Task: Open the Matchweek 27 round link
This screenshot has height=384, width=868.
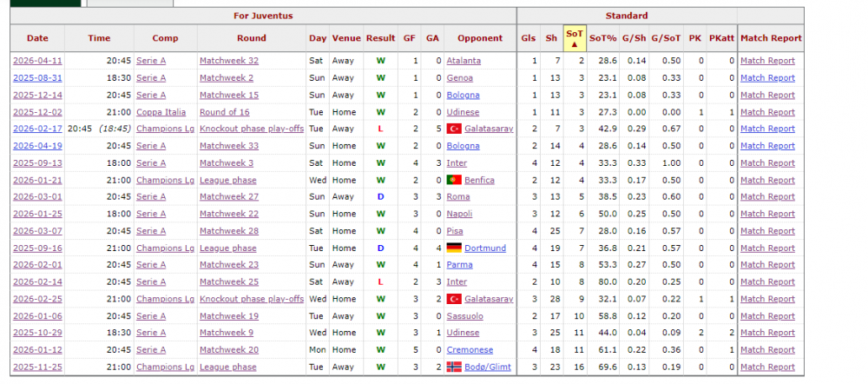Action: [229, 196]
